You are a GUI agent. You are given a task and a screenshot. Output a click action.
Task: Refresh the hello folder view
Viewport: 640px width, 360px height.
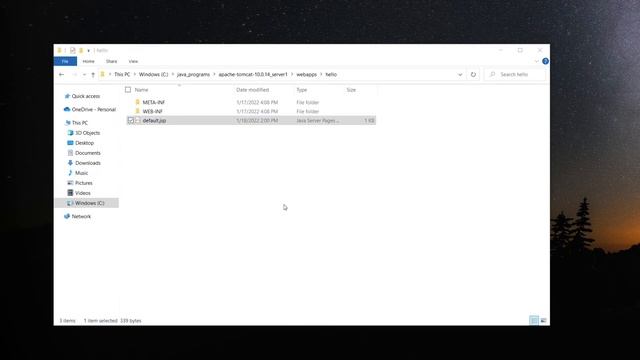[x=473, y=75]
